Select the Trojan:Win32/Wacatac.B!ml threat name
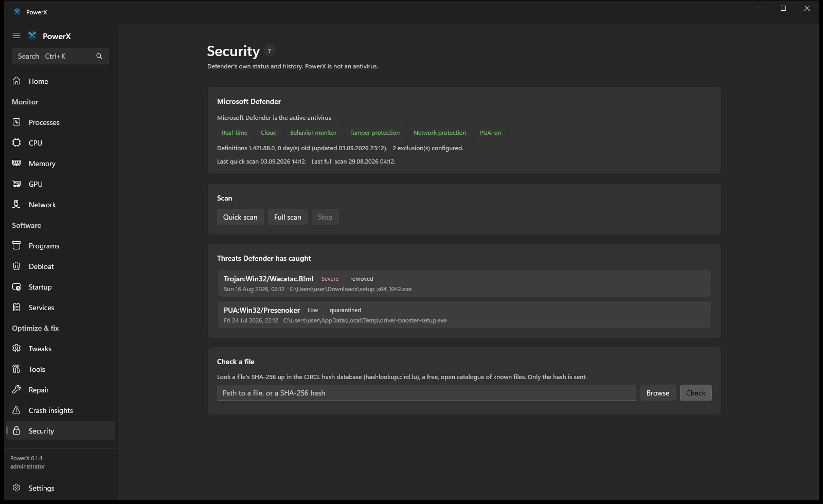The width and height of the screenshot is (823, 504). [269, 279]
